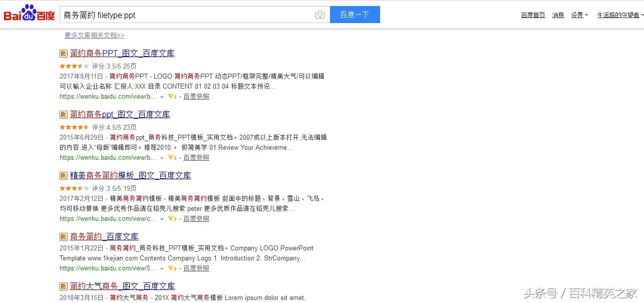644x303 pixels.
Task: Click snippet line starting 均可移动替换 更多优秀作品
Action: point(177,208)
